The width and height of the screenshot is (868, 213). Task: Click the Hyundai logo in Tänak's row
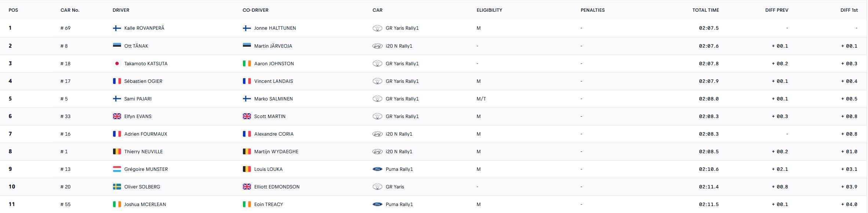pos(377,46)
